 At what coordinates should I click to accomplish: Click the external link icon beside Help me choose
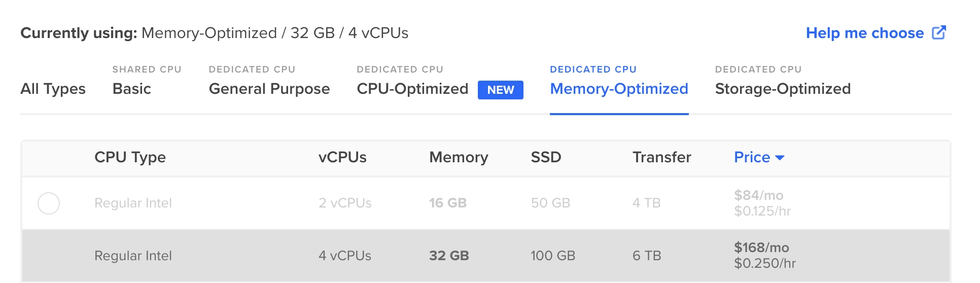tap(938, 32)
